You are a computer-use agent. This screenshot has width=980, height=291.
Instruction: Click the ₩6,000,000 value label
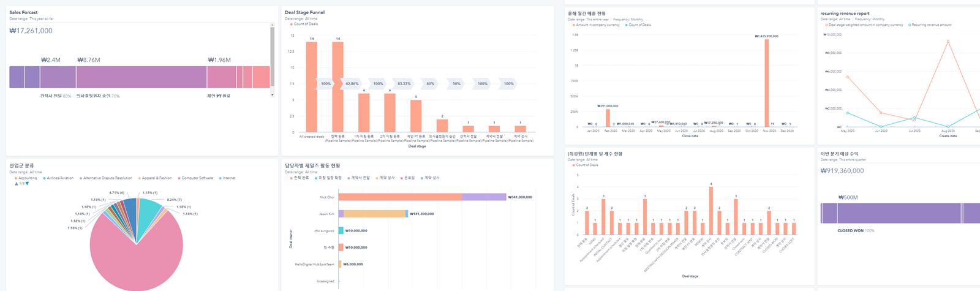(x=353, y=264)
